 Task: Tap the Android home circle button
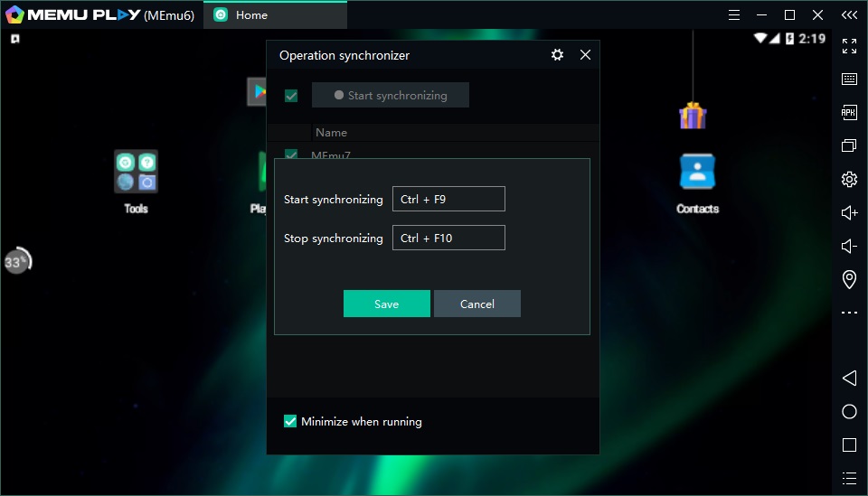[849, 412]
